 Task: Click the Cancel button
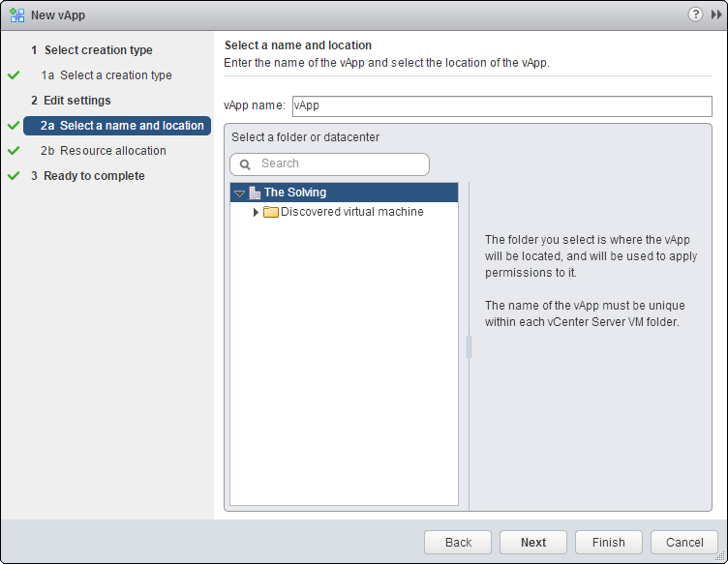(684, 542)
